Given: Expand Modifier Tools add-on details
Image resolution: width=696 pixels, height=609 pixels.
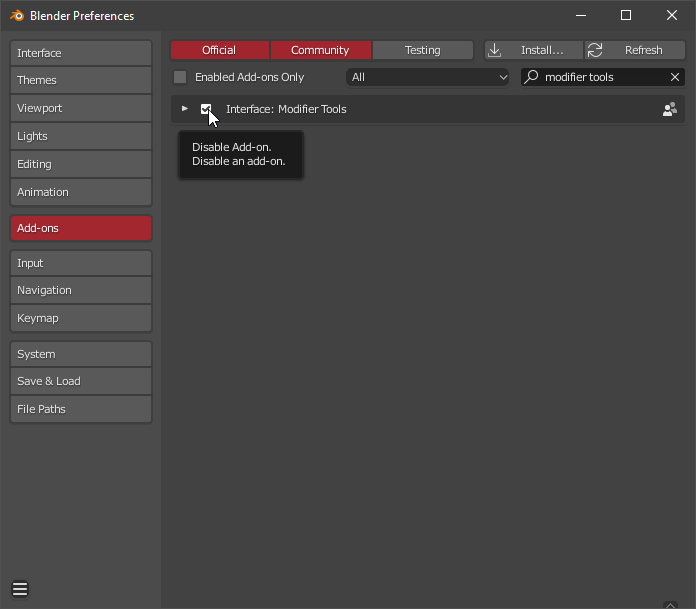Looking at the screenshot, I should pos(185,109).
